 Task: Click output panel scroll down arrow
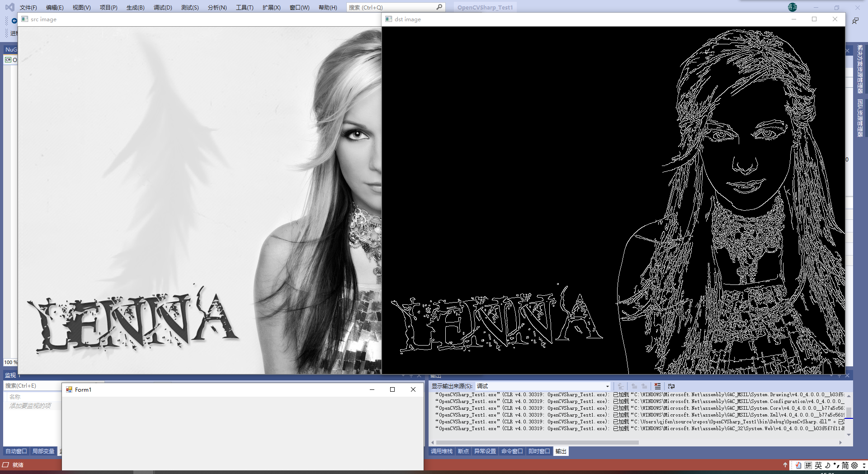(x=849, y=435)
